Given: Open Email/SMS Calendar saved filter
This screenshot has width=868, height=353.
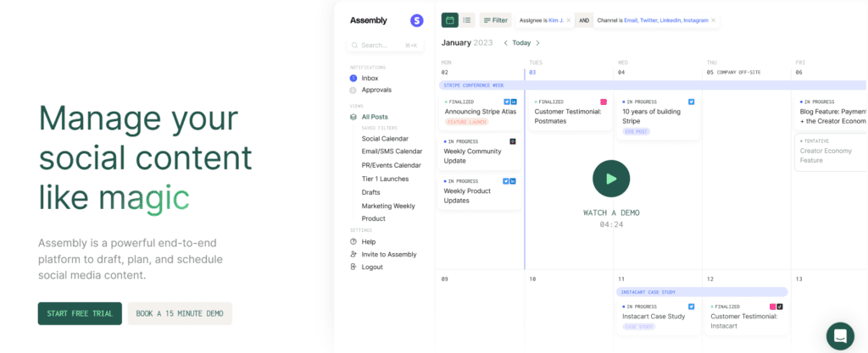Looking at the screenshot, I should (392, 152).
